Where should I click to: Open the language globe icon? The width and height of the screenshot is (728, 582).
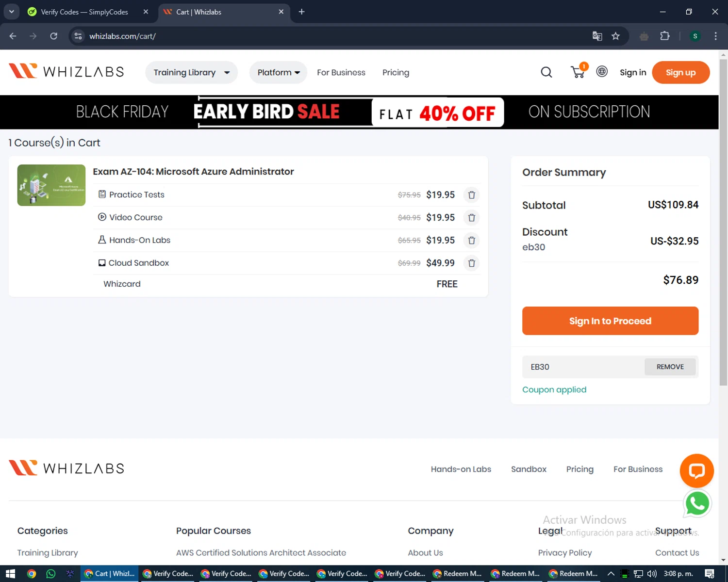pyautogui.click(x=602, y=71)
